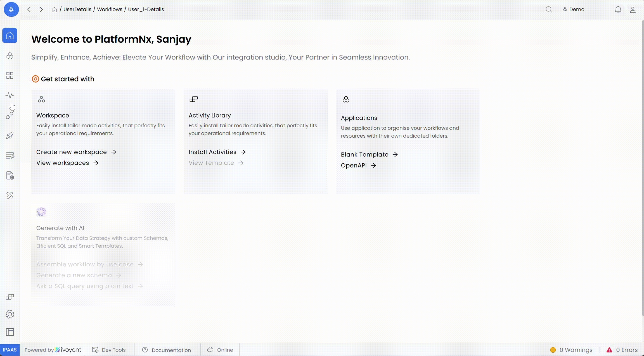The height and width of the screenshot is (356, 644).
Task: Toggle the sidebar panel layout icon
Action: 10,332
